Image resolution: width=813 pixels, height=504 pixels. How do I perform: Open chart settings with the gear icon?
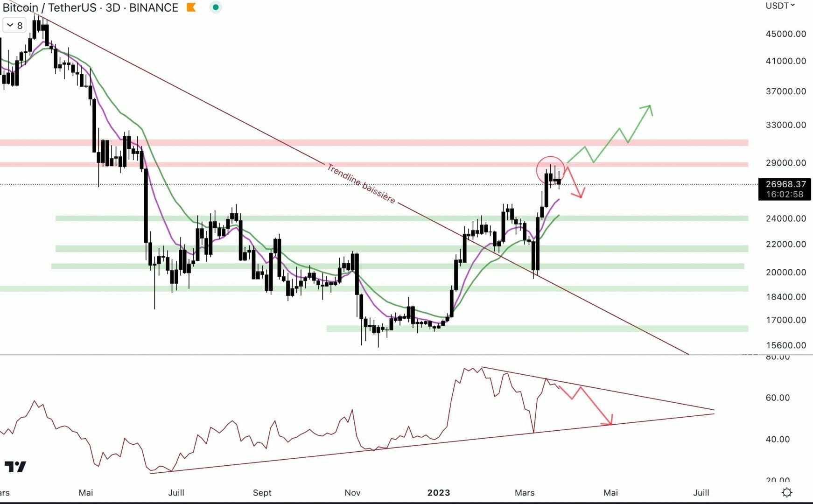[x=787, y=492]
